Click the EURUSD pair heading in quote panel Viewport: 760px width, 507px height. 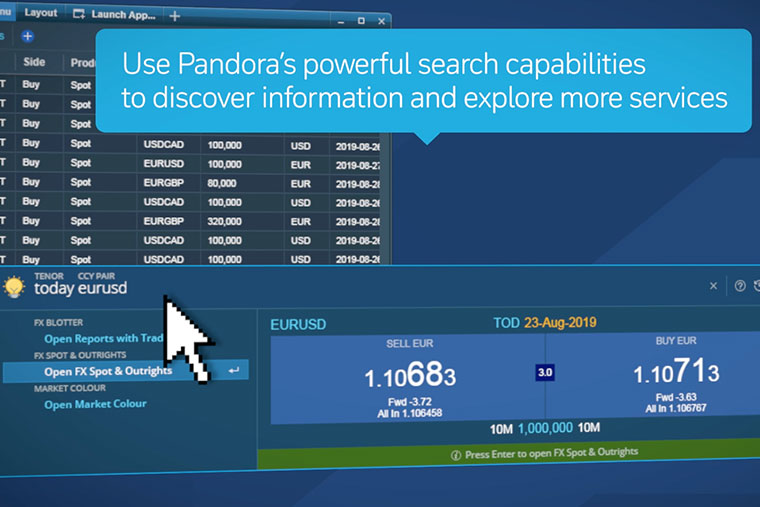click(x=298, y=324)
